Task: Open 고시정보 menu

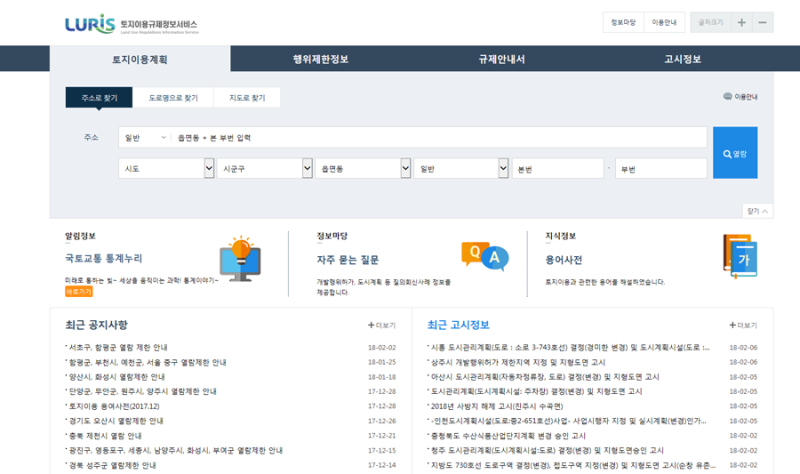Action: click(x=683, y=59)
